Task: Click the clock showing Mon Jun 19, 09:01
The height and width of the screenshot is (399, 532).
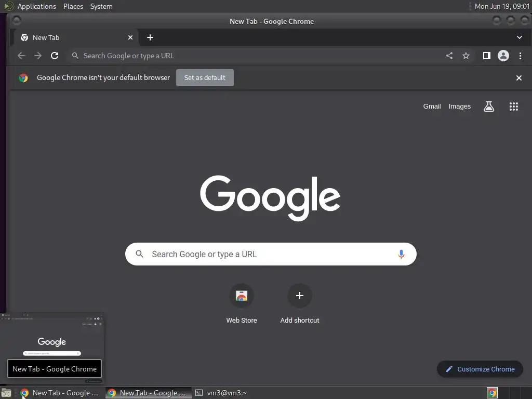Action: click(x=502, y=6)
